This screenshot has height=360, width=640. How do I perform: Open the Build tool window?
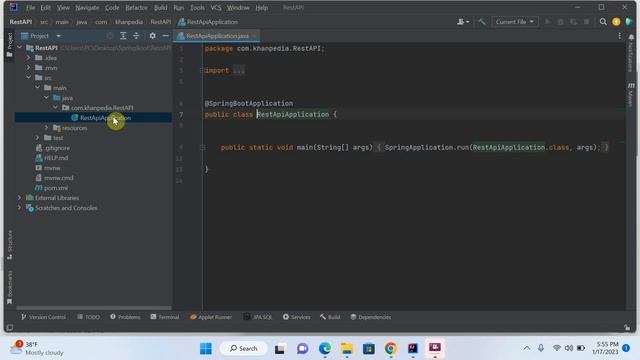(330, 317)
